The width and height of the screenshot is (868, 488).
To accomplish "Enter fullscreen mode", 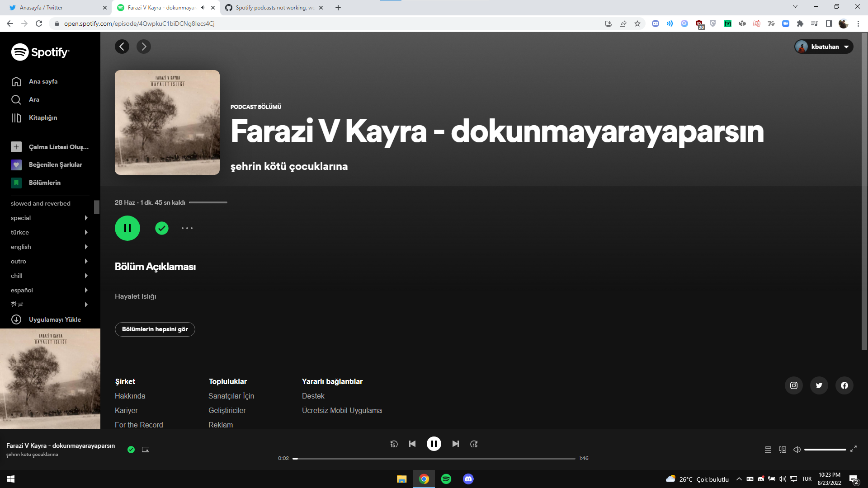I will tap(854, 450).
